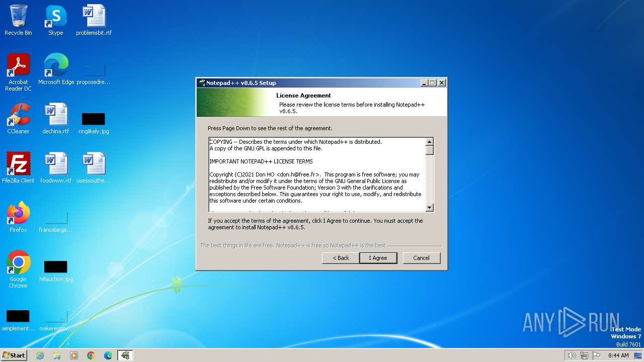This screenshot has height=362, width=644.
Task: Click Notepad++ installer taskbar button
Action: coord(125,355)
